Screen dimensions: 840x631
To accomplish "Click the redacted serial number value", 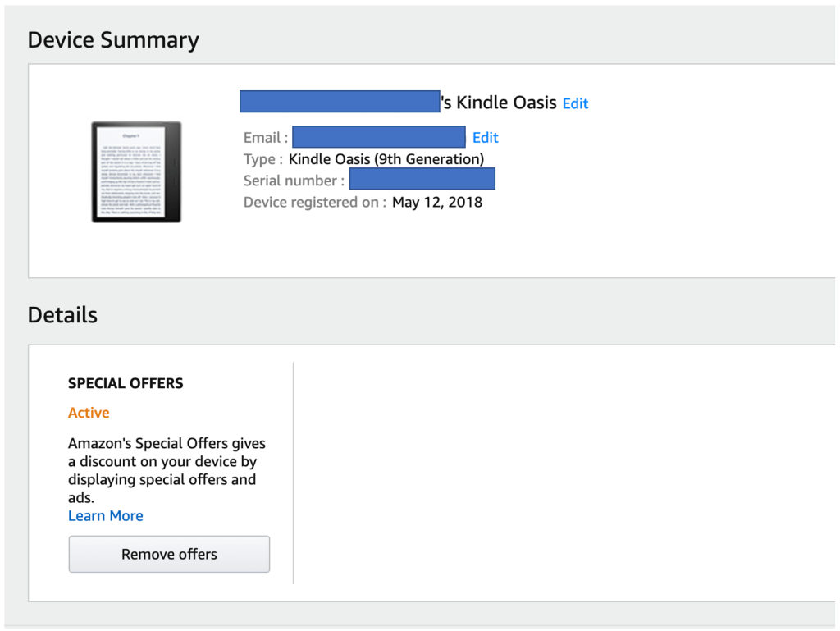I will point(422,180).
